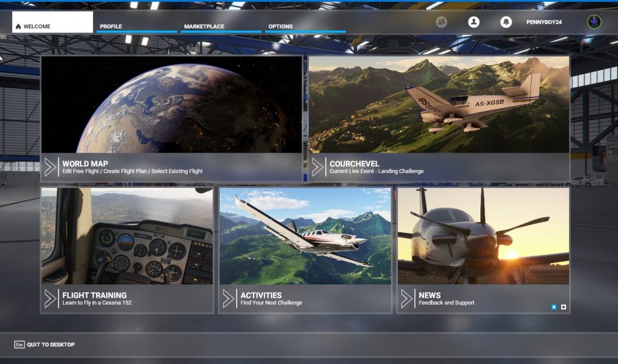Open the greyed multiplayer group icon
The height and width of the screenshot is (364, 618).
[441, 22]
